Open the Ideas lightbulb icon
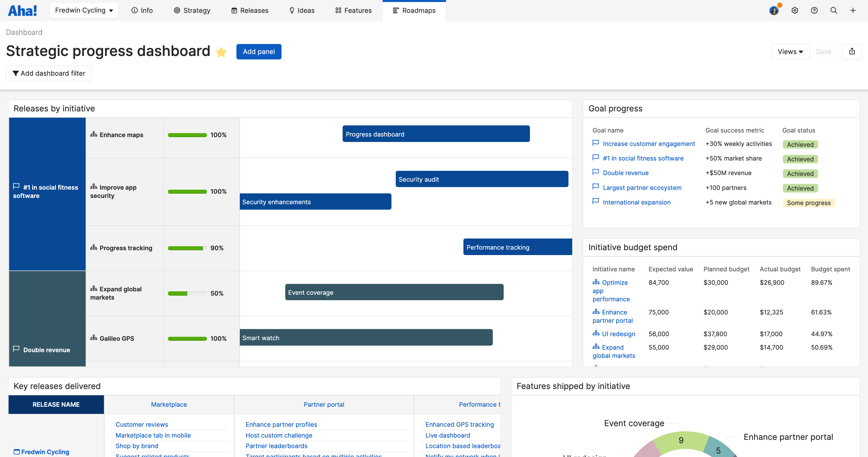 pos(292,11)
